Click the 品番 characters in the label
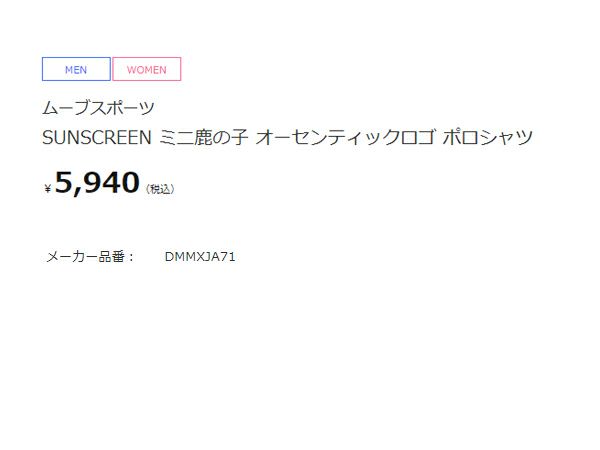This screenshot has width=600, height=450. point(112,256)
